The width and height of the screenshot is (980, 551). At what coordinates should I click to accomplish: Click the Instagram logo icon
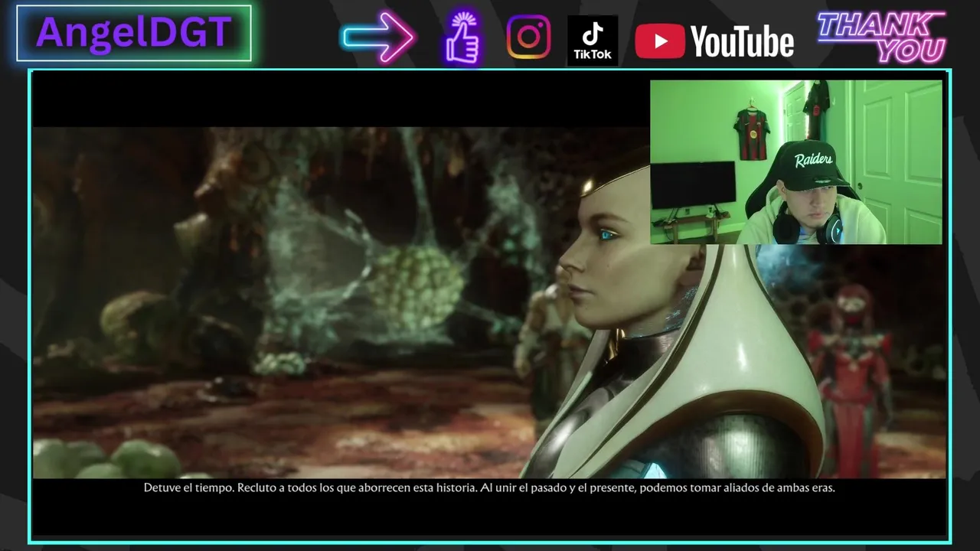coord(528,37)
